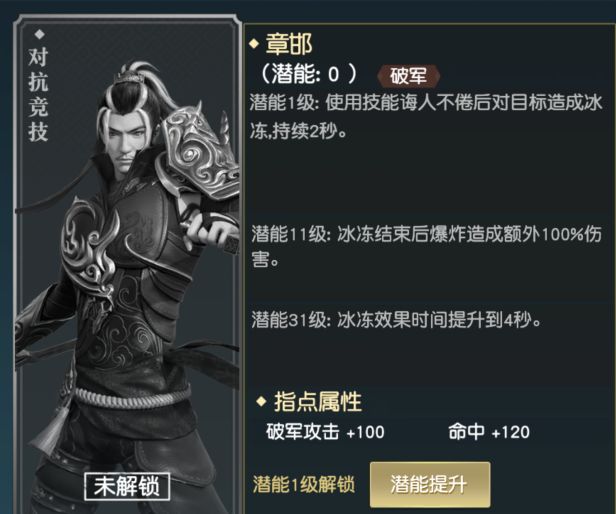This screenshot has height=514, width=616.
Task: Click the diamond icon above 对抗竞技
Action: click(x=39, y=35)
